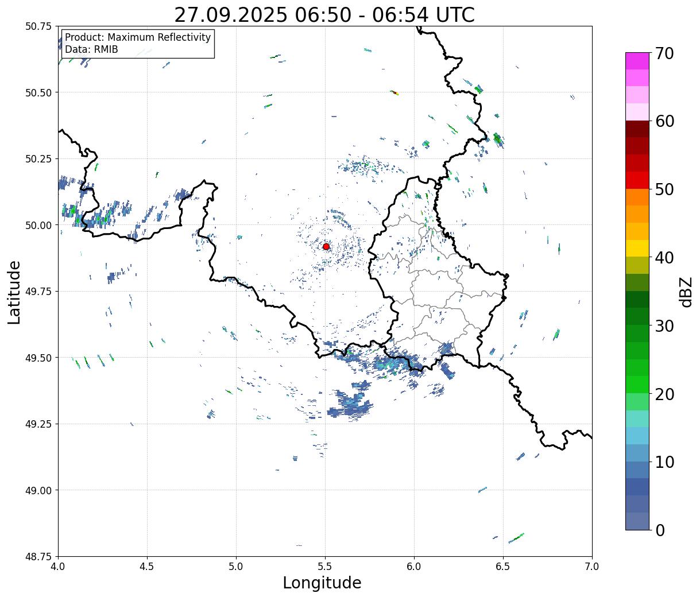Click the colorbar tick label 70

click(x=664, y=53)
